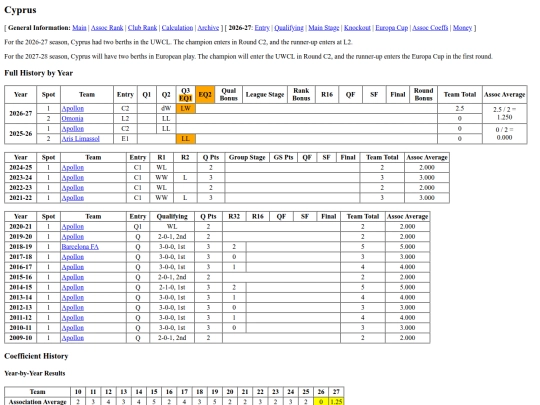Viewport: 540px width, 405px height.
Task: Open the 2026-27 Entry link
Action: coord(262,28)
